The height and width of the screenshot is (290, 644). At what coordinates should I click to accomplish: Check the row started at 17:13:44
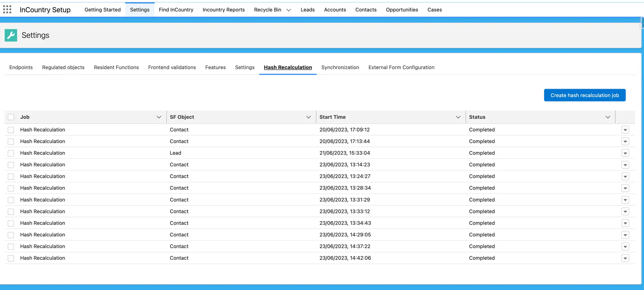click(x=11, y=142)
